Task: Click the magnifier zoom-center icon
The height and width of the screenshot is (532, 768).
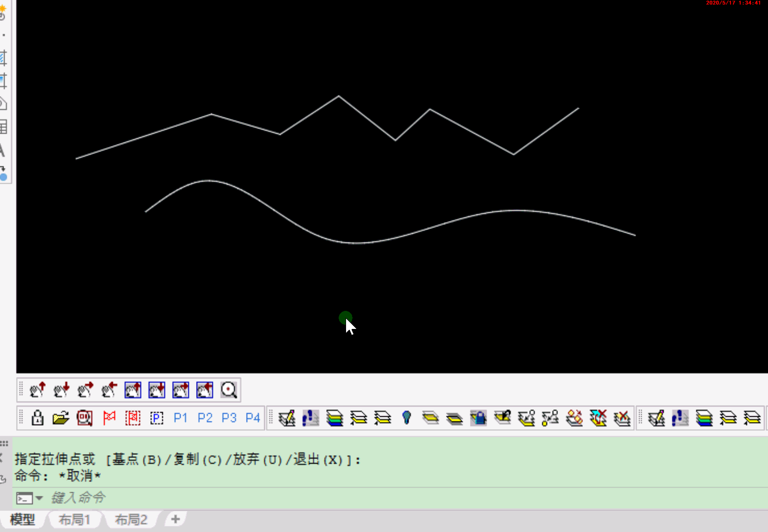Action: point(229,390)
